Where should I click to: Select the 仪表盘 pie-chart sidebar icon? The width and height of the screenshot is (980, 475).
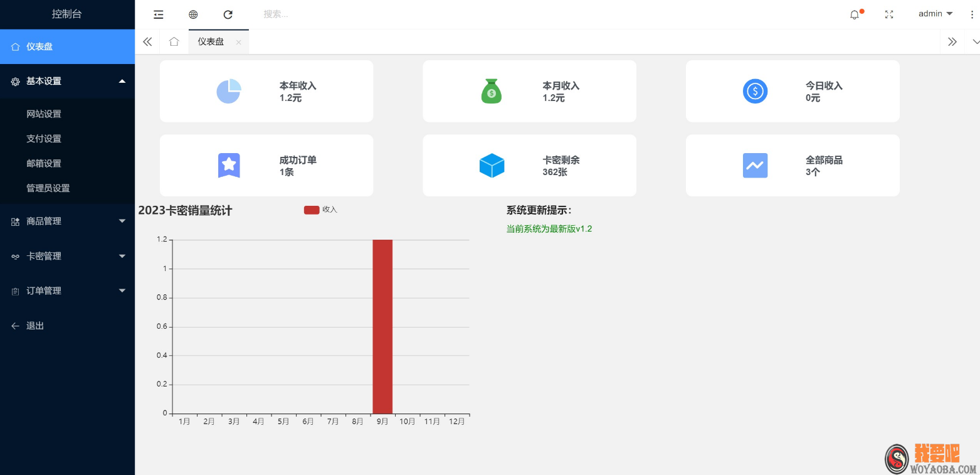click(15, 46)
